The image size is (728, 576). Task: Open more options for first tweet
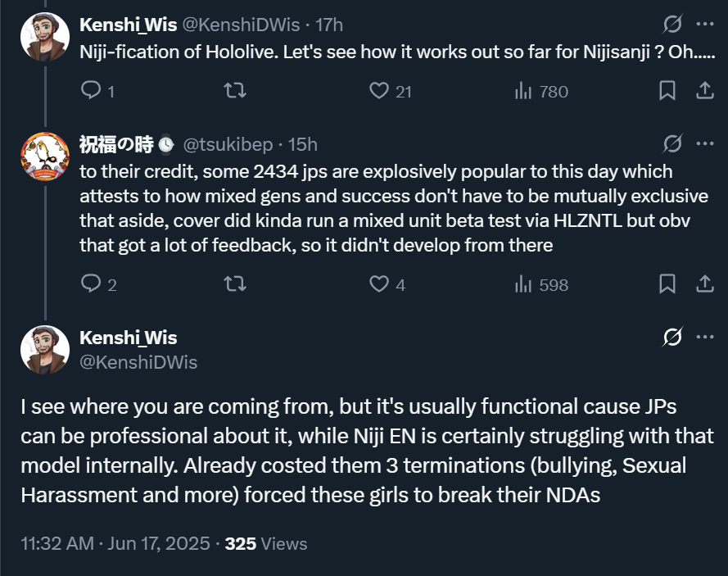(x=704, y=24)
